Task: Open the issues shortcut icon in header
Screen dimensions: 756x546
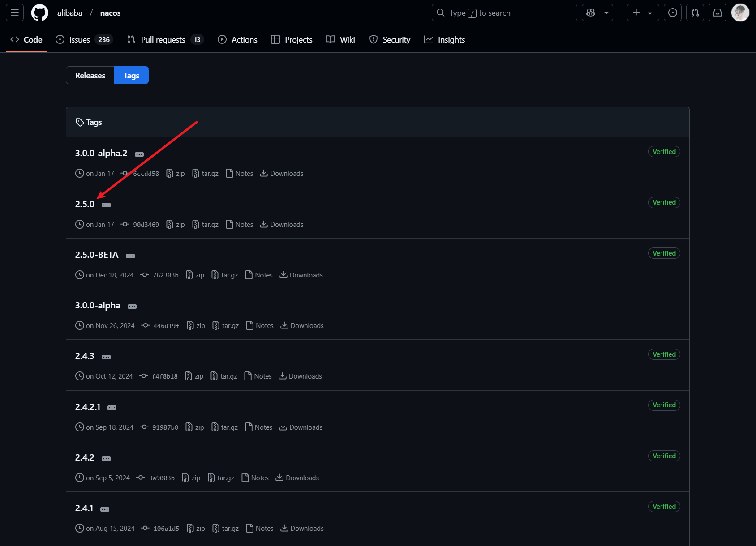Action: click(x=672, y=13)
